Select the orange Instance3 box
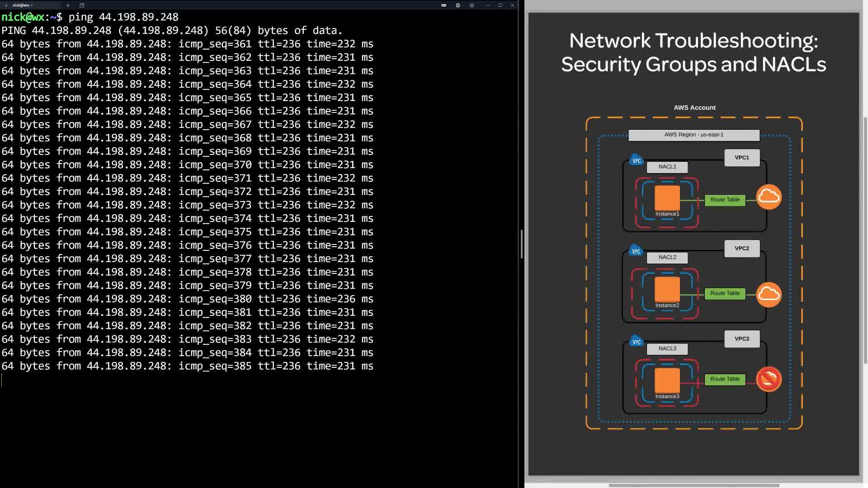The image size is (868, 488). click(667, 380)
